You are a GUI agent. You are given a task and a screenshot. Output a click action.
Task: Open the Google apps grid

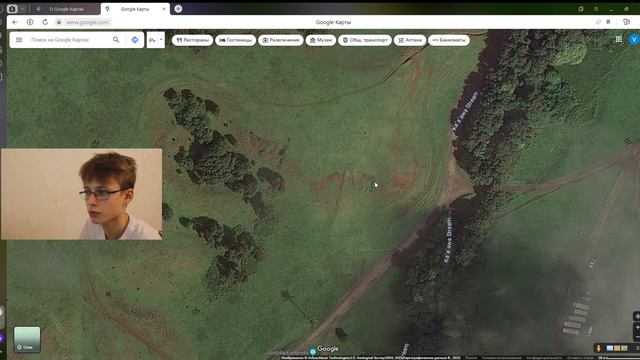click(x=619, y=39)
